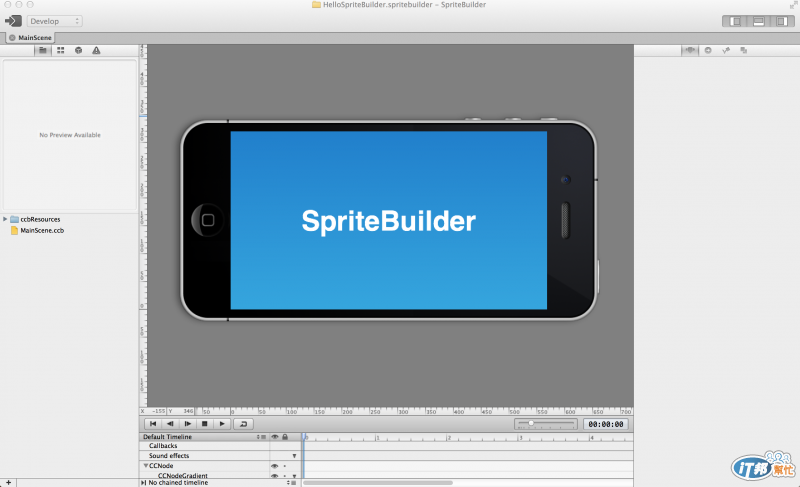Expand CCNodeGradient properties arrow
The image size is (800, 487).
click(294, 476)
